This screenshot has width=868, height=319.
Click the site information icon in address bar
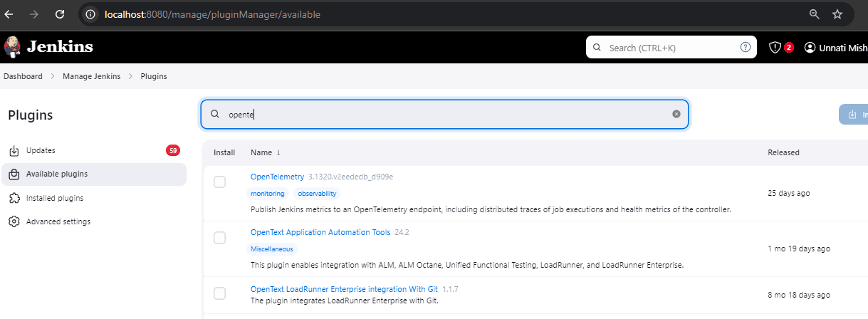point(90,14)
